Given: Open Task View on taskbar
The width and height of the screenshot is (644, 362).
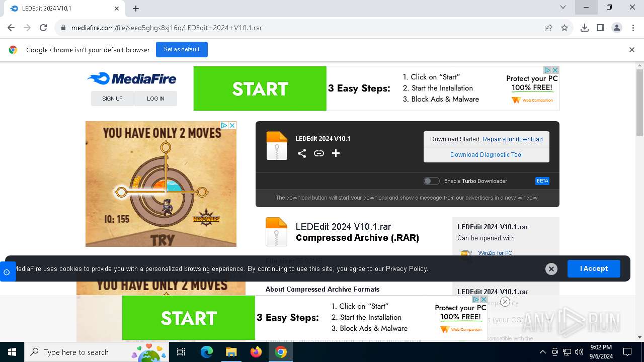Looking at the screenshot, I should click(x=181, y=352).
